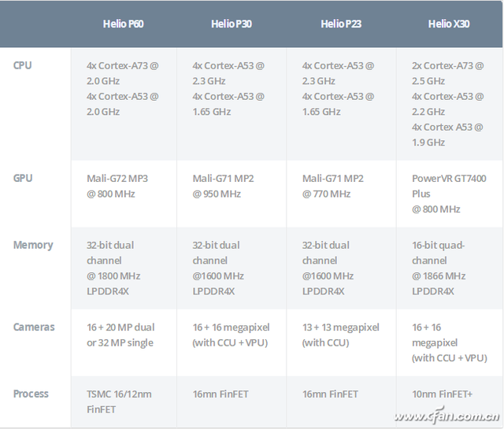Viewport: 504px width, 429px height.
Task: Click the Helio P30 CPU cell
Action: coord(232,104)
